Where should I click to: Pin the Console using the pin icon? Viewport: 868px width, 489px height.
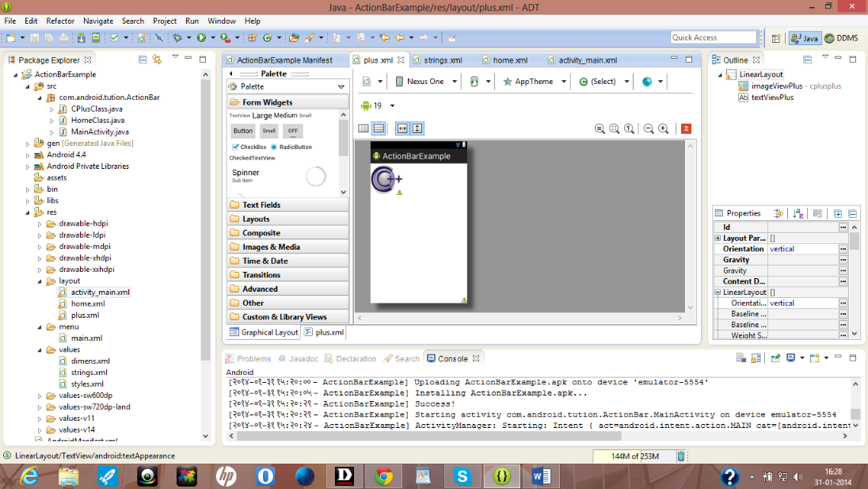click(x=775, y=357)
